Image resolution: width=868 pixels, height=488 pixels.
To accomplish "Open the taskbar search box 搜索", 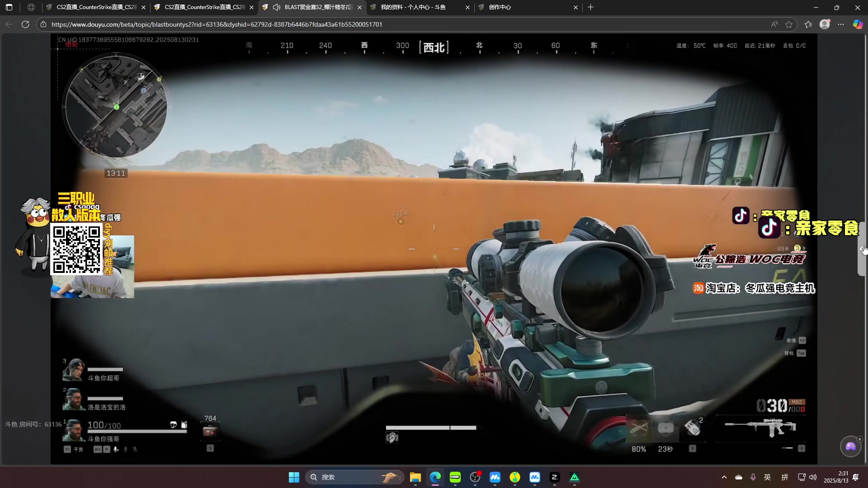I will pos(355,477).
